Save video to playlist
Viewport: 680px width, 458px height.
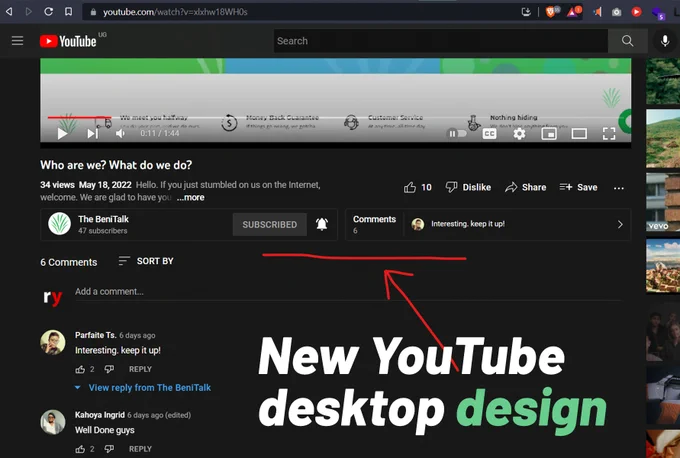tap(578, 187)
